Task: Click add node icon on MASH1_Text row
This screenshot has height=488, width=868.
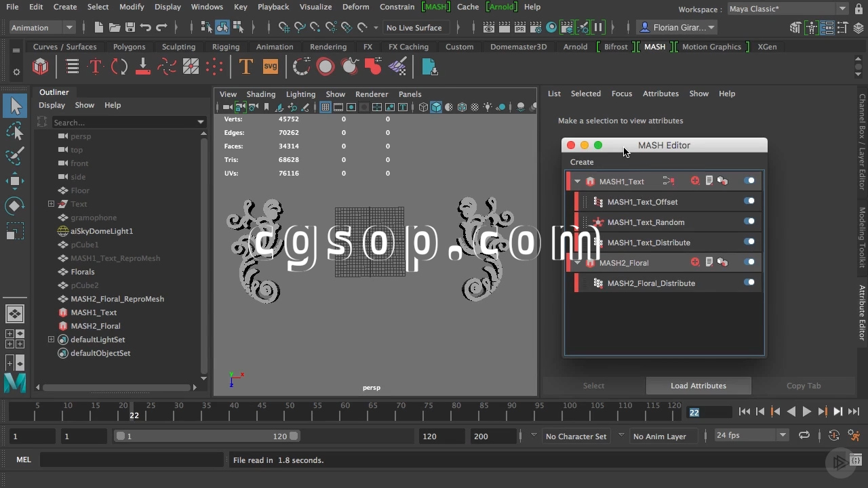Action: (695, 181)
